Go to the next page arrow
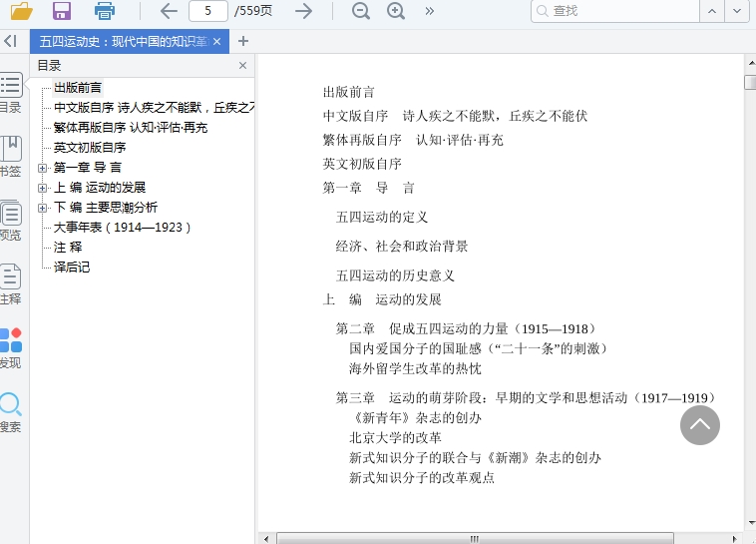The height and width of the screenshot is (544, 756). (x=304, y=11)
